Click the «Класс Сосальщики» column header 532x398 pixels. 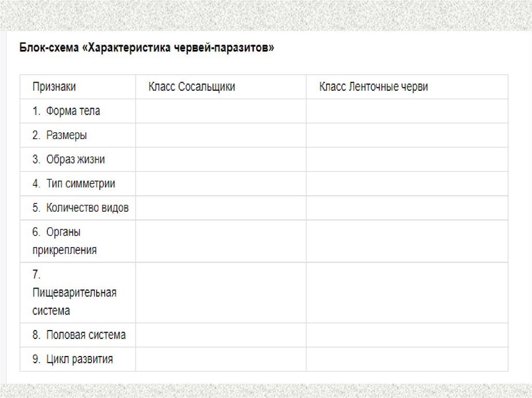point(192,87)
